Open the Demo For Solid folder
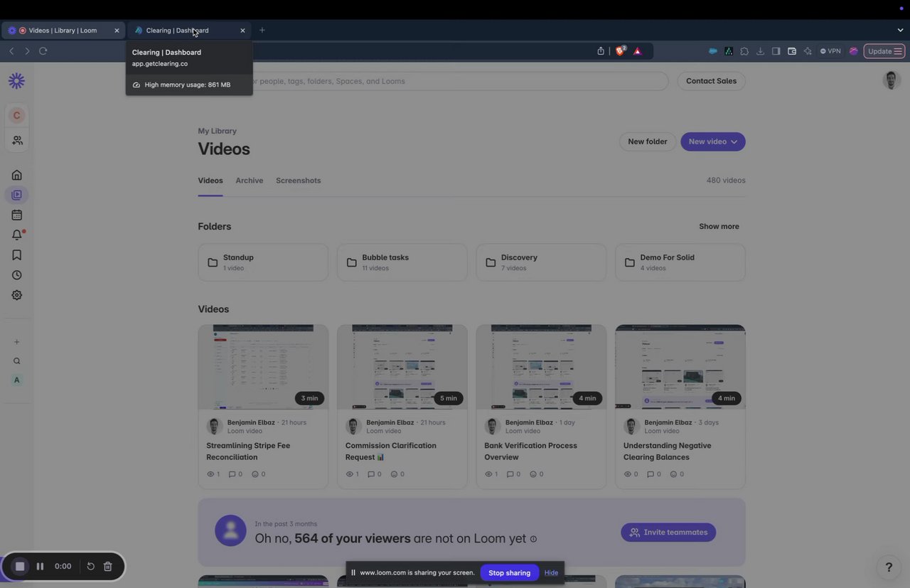This screenshot has height=588, width=910. 680,262
